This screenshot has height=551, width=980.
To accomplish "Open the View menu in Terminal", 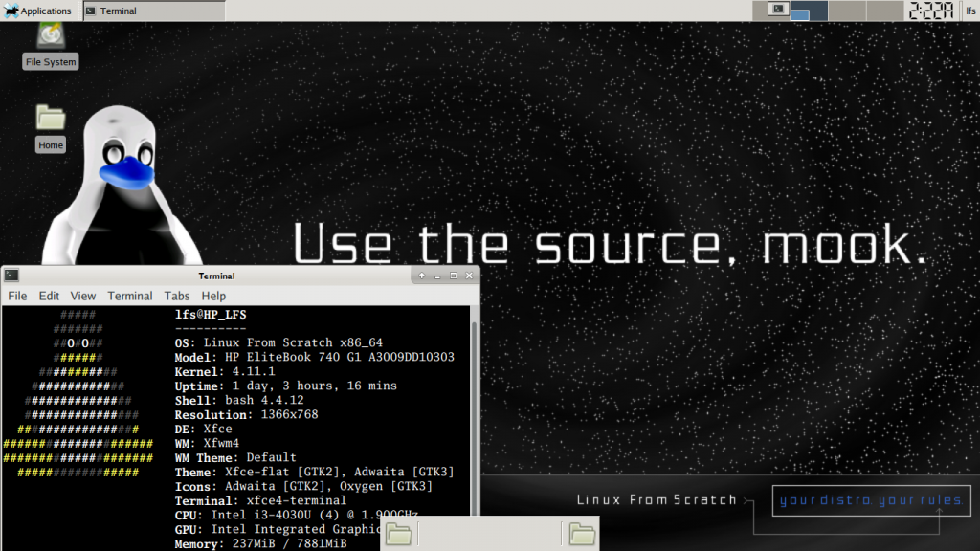I will (83, 296).
